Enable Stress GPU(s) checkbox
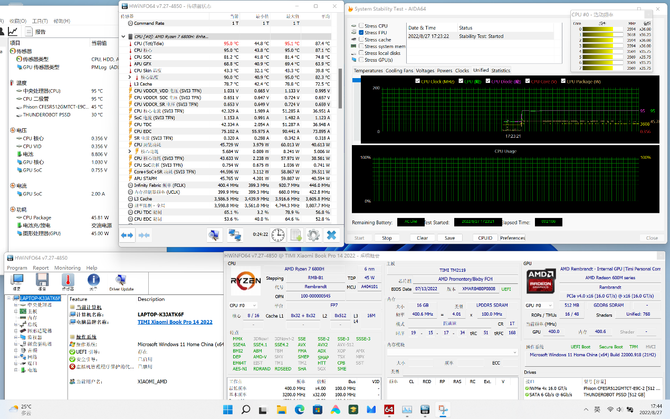 [361, 60]
